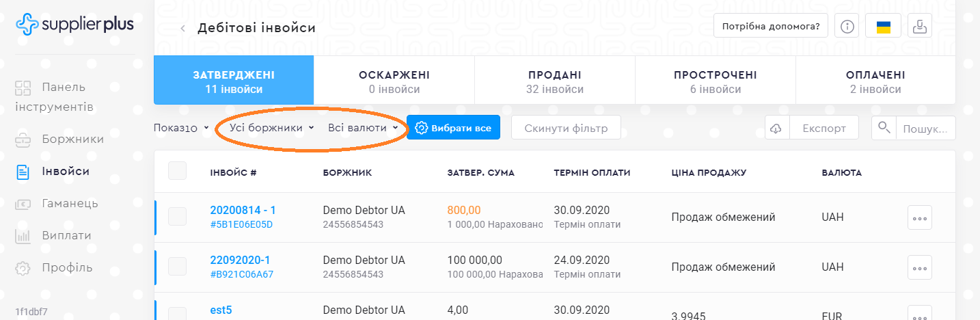The height and width of the screenshot is (320, 980).
Task: Switch to the Продані tab
Action: click(x=554, y=81)
